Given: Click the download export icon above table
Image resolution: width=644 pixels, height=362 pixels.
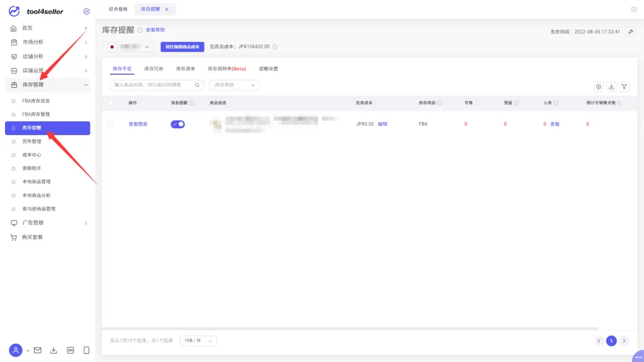Looking at the screenshot, I should pos(611,87).
